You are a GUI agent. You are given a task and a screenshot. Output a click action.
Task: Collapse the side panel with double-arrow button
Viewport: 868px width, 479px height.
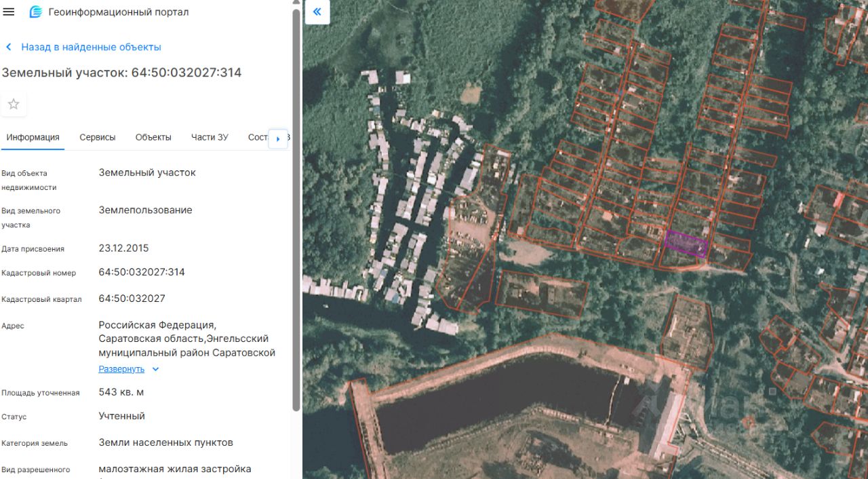coord(317,12)
